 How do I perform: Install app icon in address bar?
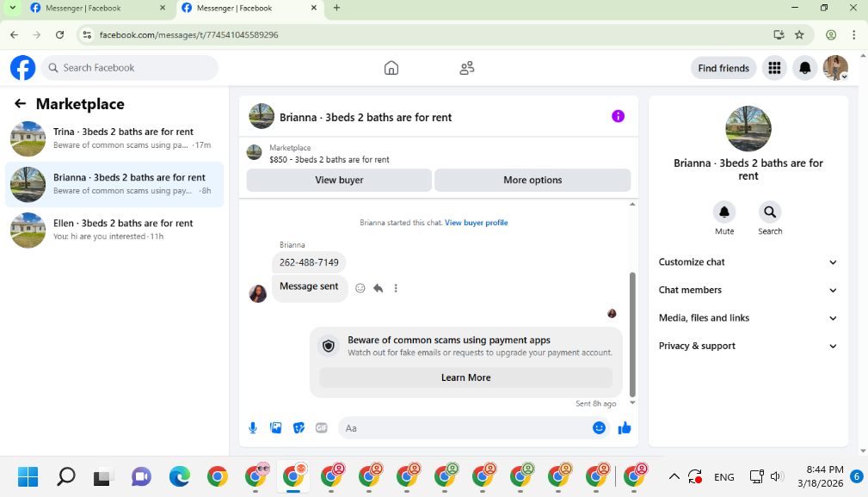pos(779,35)
